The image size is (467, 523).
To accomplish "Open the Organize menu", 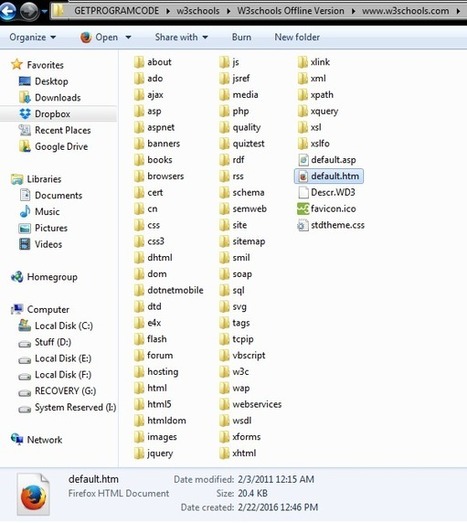I will (33, 37).
